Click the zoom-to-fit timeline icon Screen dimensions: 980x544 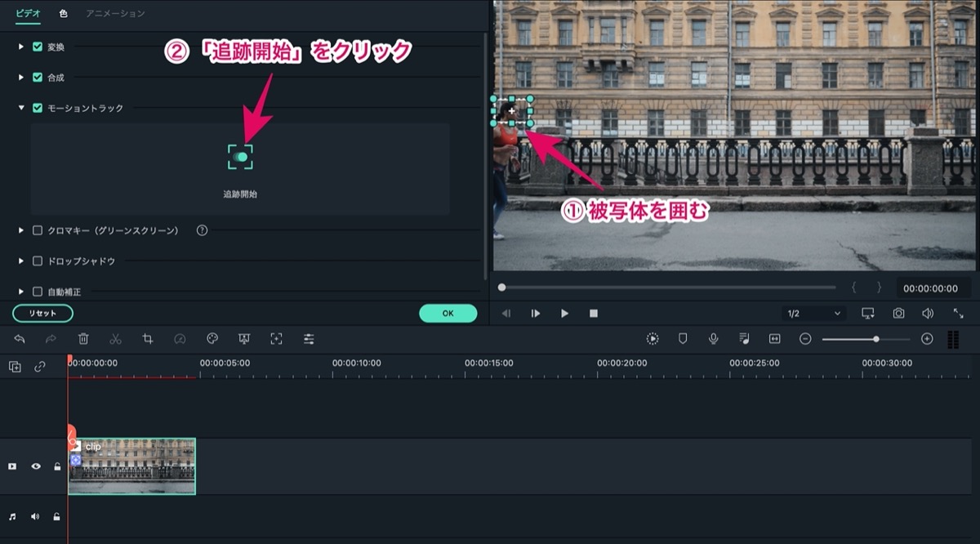[774, 339]
